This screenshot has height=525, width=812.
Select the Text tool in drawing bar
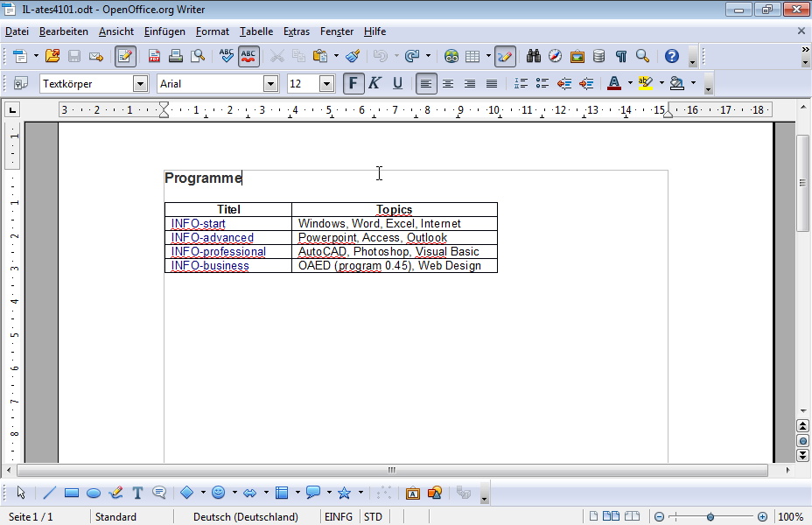click(x=137, y=493)
